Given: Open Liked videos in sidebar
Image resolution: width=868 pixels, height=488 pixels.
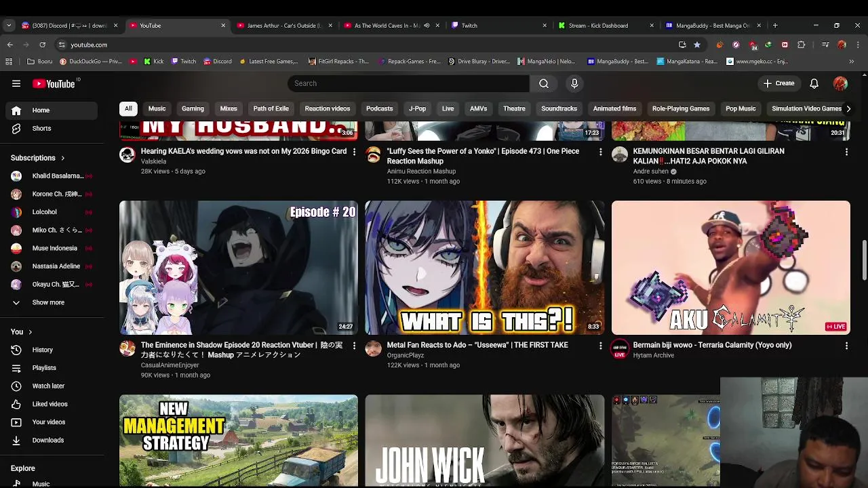Looking at the screenshot, I should 53,404.
